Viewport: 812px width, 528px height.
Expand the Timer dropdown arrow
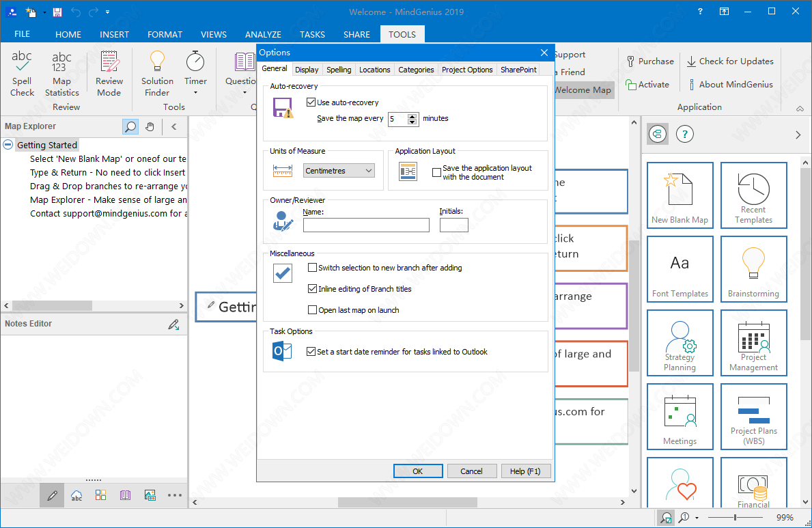pos(195,93)
